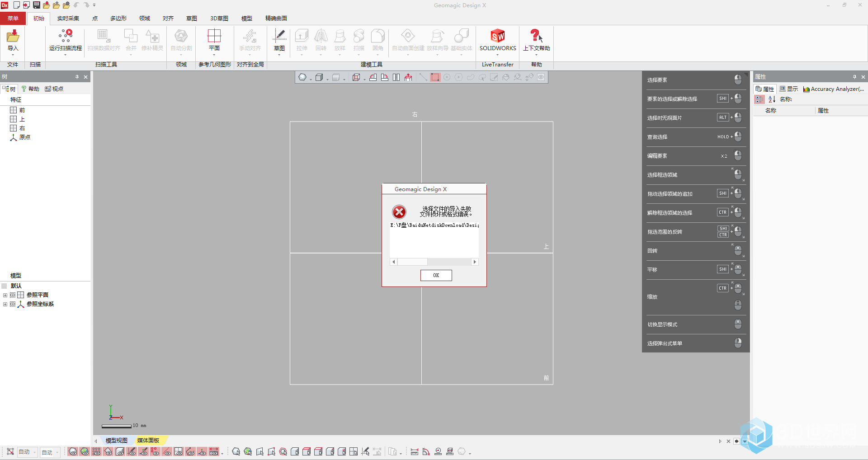The width and height of the screenshot is (868, 460).
Task: Expand the 参照坐标系 tree node
Action: pos(5,304)
